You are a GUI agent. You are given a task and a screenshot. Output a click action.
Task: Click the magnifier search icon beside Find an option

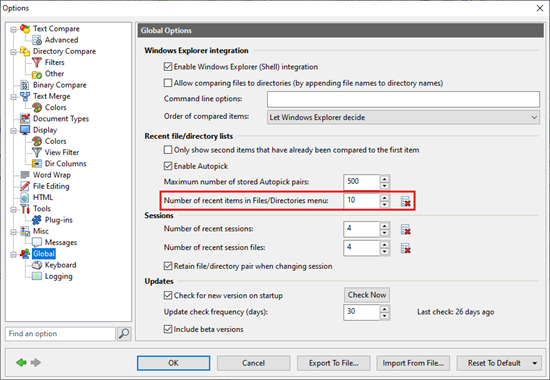tap(124, 334)
